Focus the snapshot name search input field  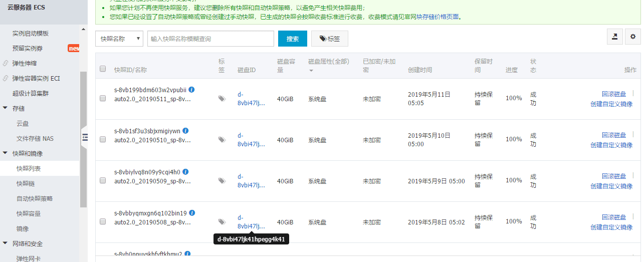[210, 39]
